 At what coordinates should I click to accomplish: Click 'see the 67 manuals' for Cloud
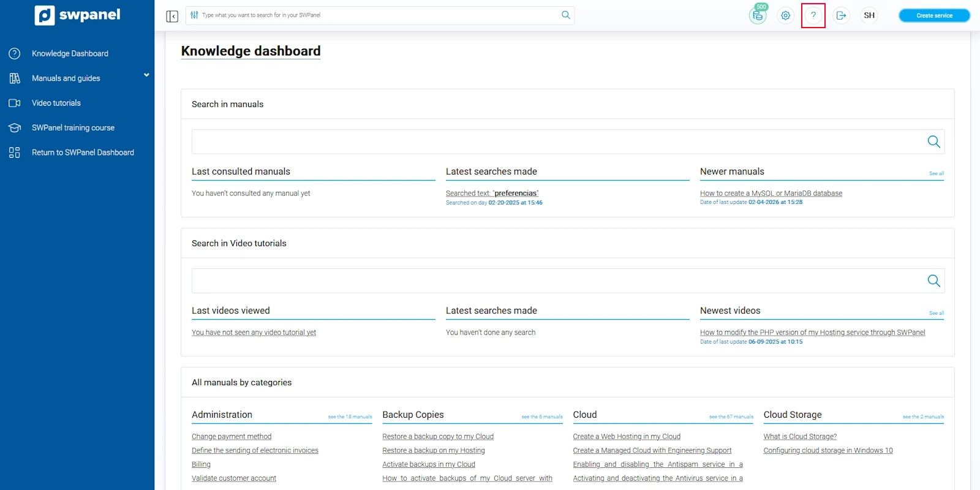731,417
